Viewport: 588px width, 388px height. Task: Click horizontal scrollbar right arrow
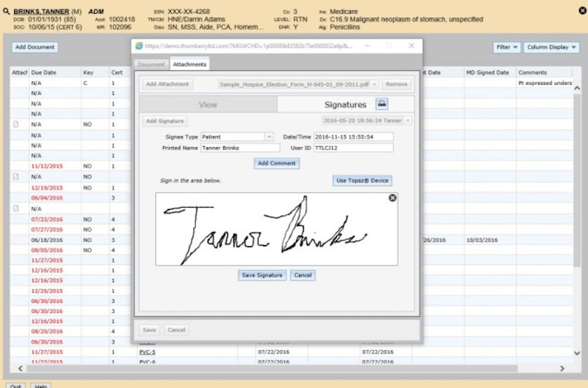[562, 368]
